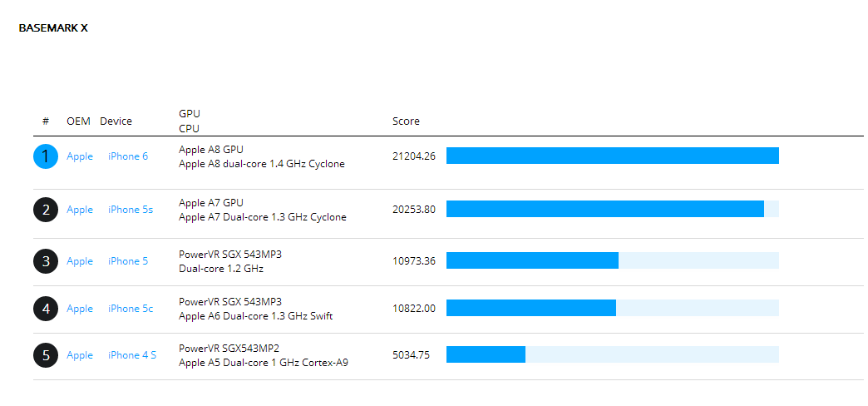Open the iPhone 4 S device link
The height and width of the screenshot is (406, 868).
pyautogui.click(x=132, y=355)
